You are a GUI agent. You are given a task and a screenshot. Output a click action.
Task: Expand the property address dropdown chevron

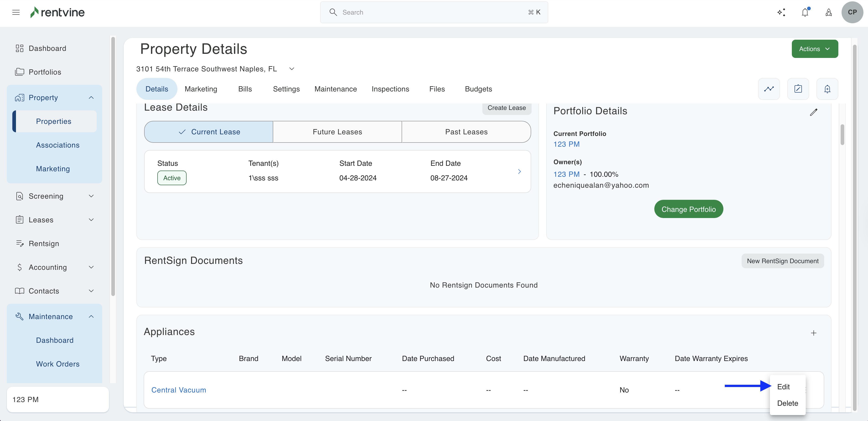coord(292,69)
